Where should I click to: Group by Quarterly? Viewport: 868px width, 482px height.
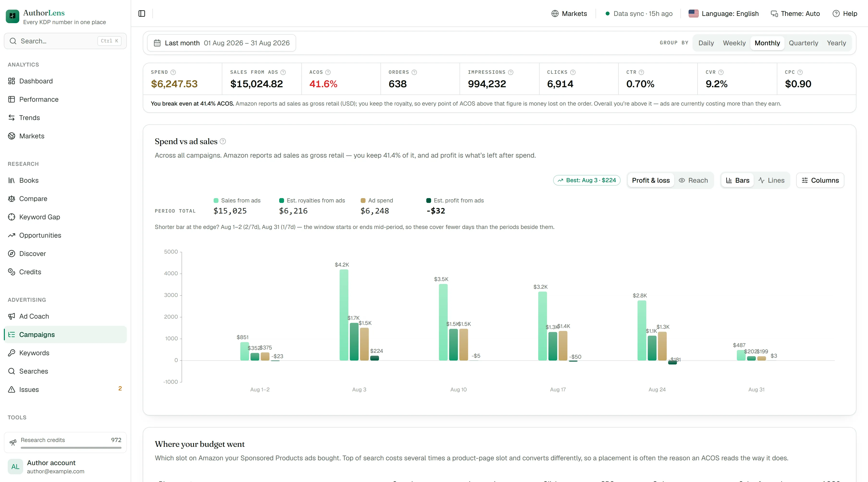pyautogui.click(x=803, y=43)
